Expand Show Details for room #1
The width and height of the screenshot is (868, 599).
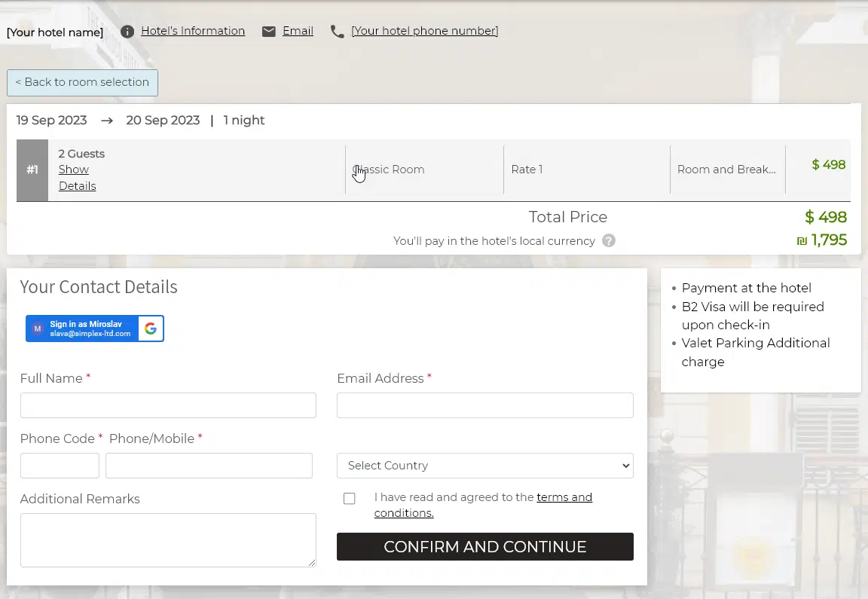77,178
